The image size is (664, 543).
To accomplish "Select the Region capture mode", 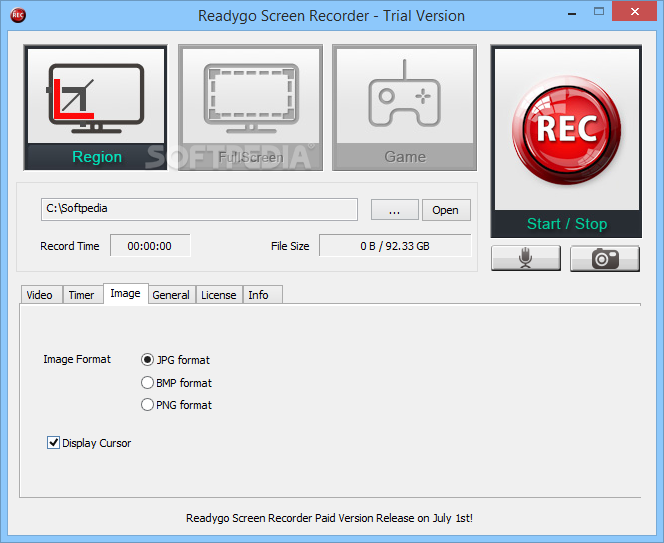I will coord(95,108).
